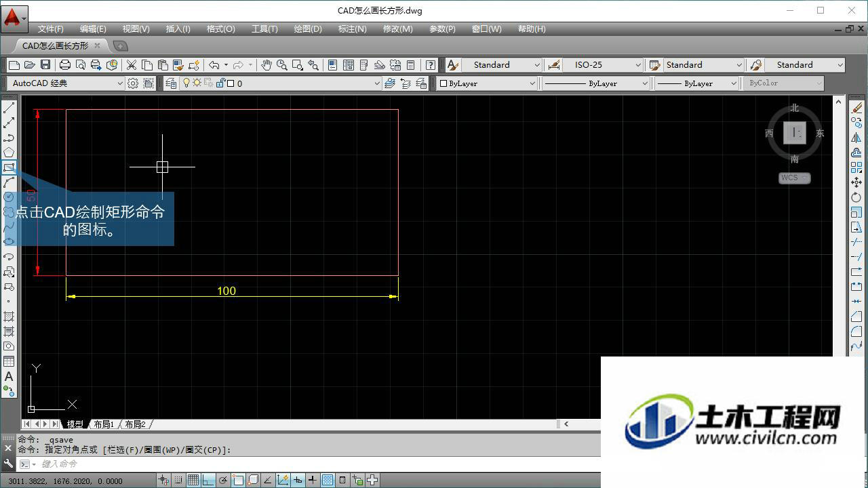Screen dimensions: 868x488
Task: Toggle Object Snap in status bar
Action: pyautogui.click(x=238, y=481)
